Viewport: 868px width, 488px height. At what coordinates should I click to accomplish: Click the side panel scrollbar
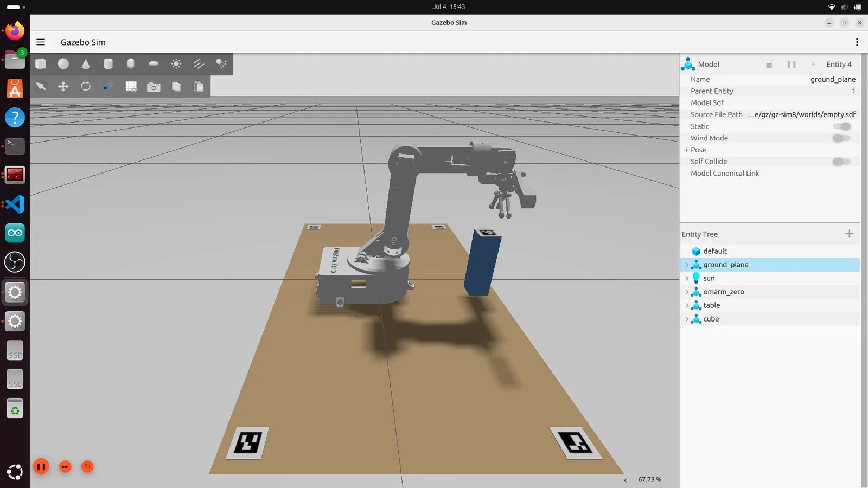[x=864, y=270]
